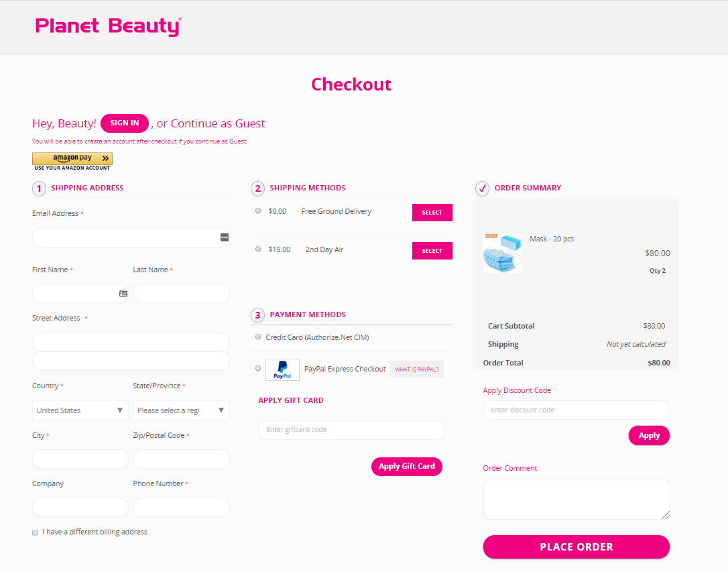The image size is (728, 574).
Task: Focus the Zip/Postal Code field
Action: click(x=181, y=459)
